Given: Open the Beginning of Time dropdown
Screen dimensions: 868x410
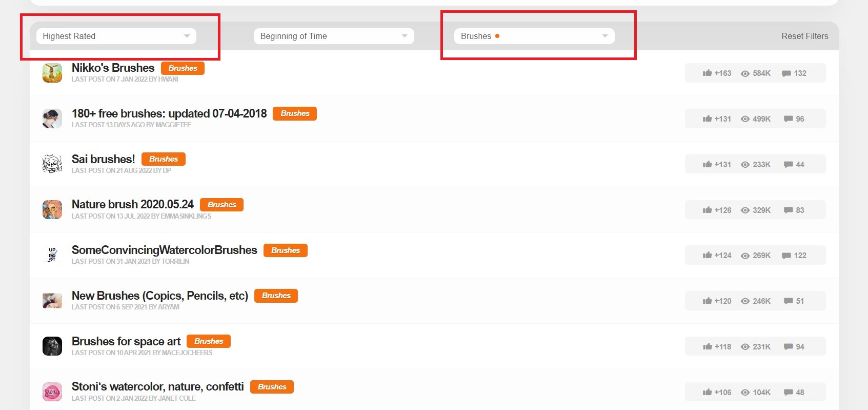Looking at the screenshot, I should tap(334, 36).
